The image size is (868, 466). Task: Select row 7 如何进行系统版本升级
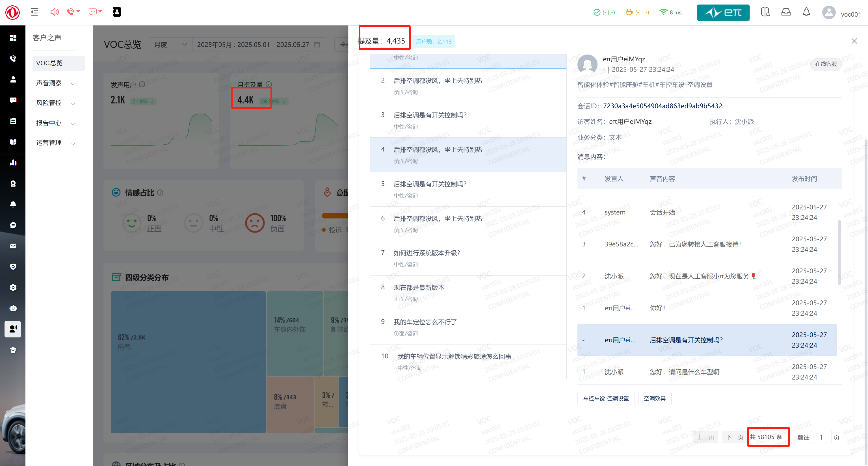click(x=468, y=258)
